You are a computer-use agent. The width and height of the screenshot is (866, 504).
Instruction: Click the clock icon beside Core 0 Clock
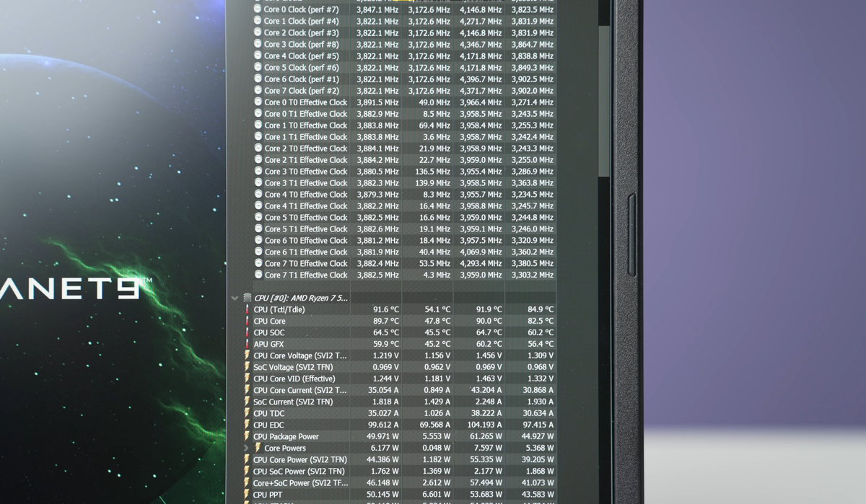point(258,9)
